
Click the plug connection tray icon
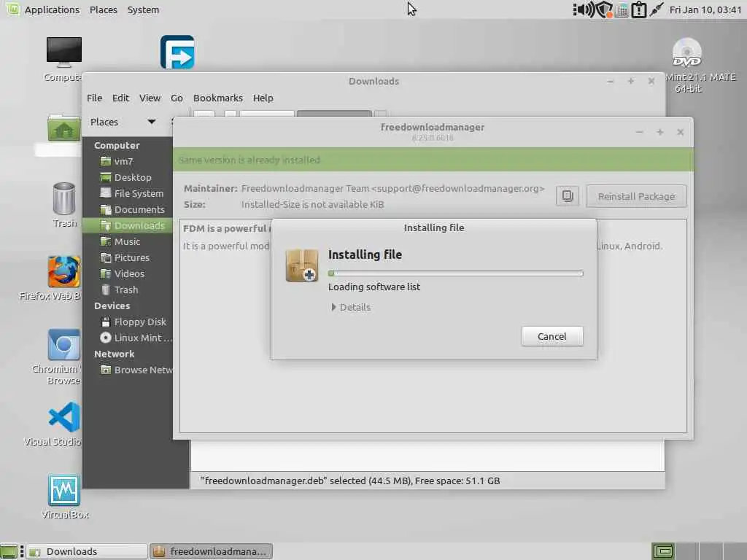(x=657, y=9)
